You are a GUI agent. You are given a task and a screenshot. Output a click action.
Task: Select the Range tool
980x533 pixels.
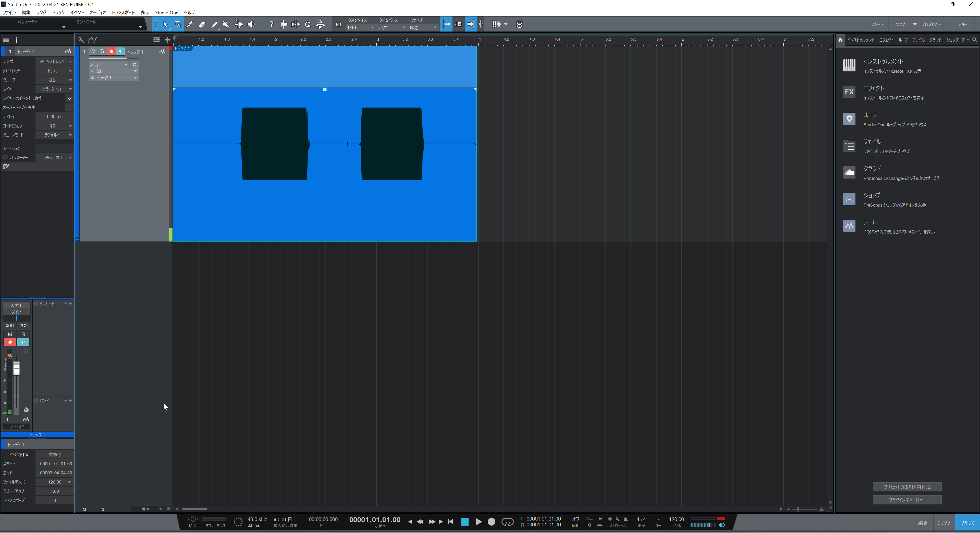178,24
